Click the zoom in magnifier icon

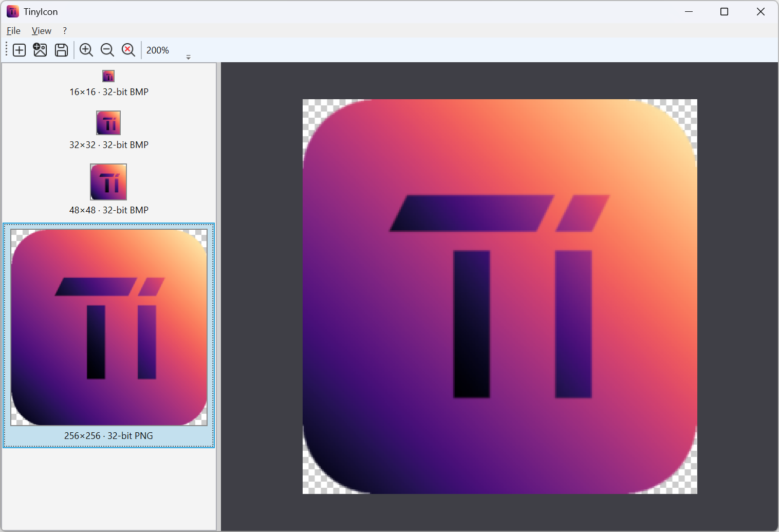click(86, 50)
